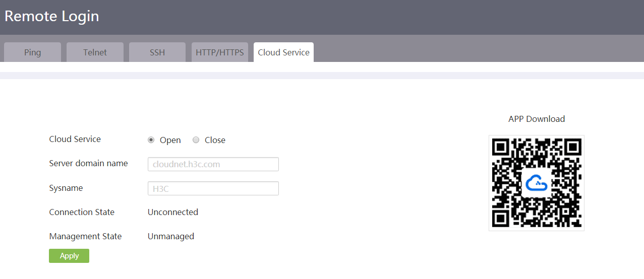Viewport: 644px width, 279px height.
Task: Click the Cloud Service tab
Action: pyautogui.click(x=283, y=52)
